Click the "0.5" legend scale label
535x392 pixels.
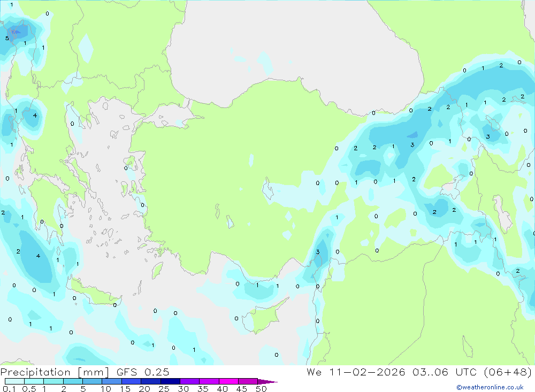[29, 389]
